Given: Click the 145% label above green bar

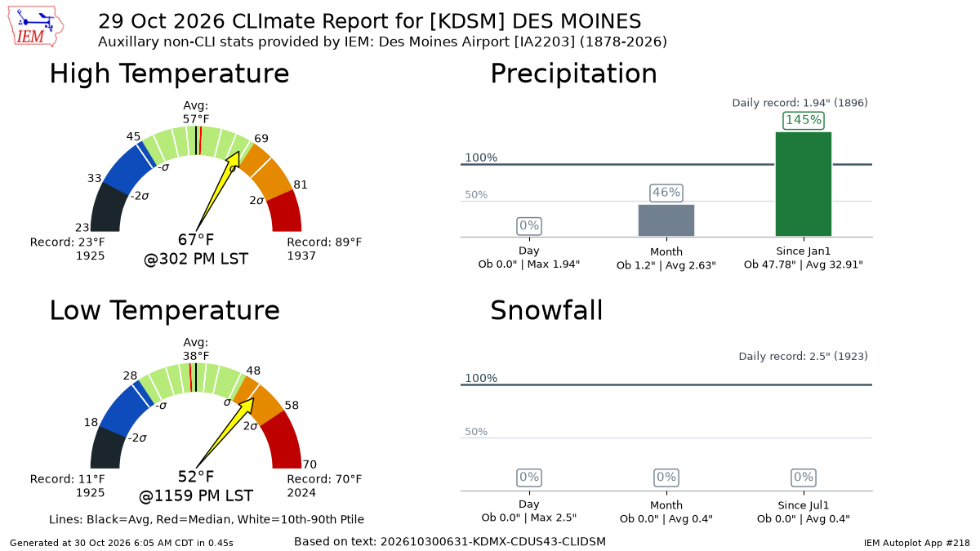Looking at the screenshot, I should pyautogui.click(x=804, y=120).
